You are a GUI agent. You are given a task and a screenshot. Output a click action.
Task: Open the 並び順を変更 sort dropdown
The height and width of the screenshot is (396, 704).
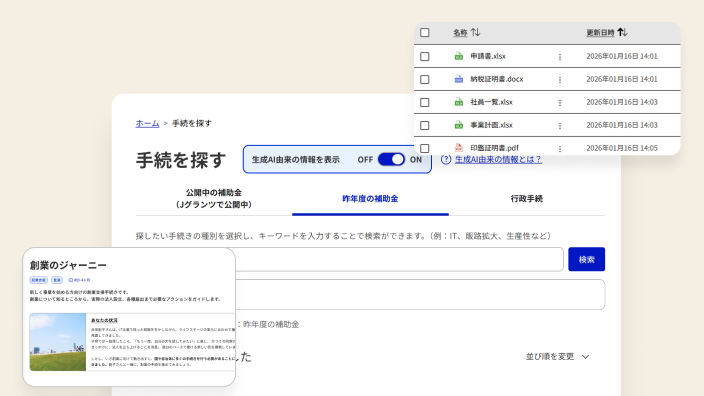[557, 356]
